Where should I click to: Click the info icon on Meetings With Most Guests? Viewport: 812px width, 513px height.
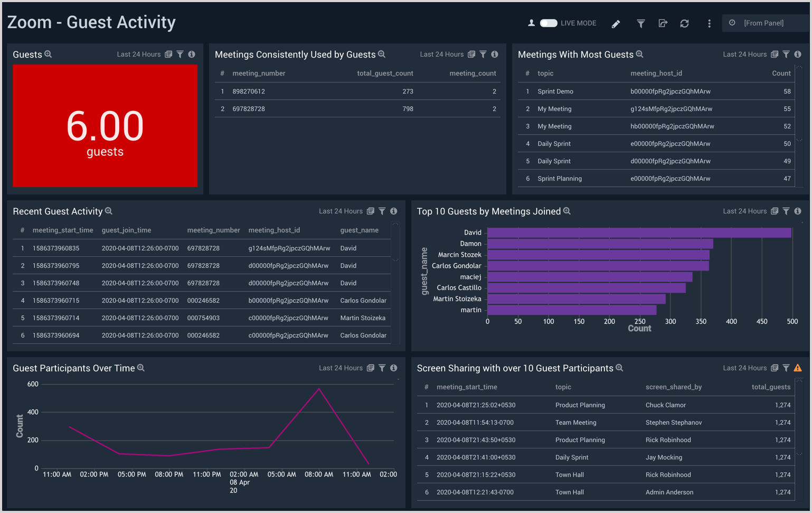[x=798, y=54]
